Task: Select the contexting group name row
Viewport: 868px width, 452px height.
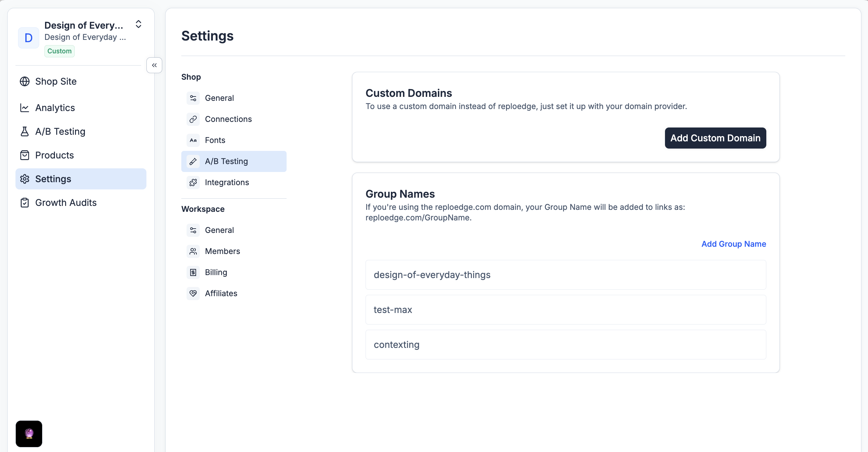Action: [x=565, y=344]
